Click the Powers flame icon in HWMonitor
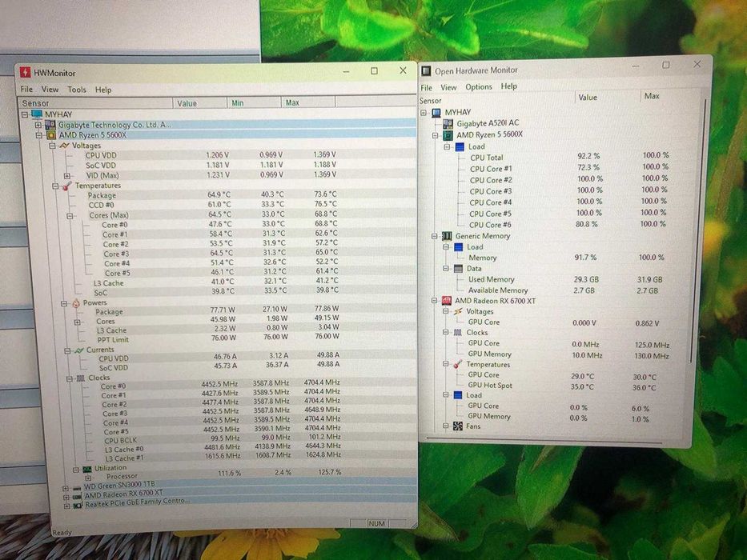Image resolution: width=747 pixels, height=560 pixels. pos(76,303)
